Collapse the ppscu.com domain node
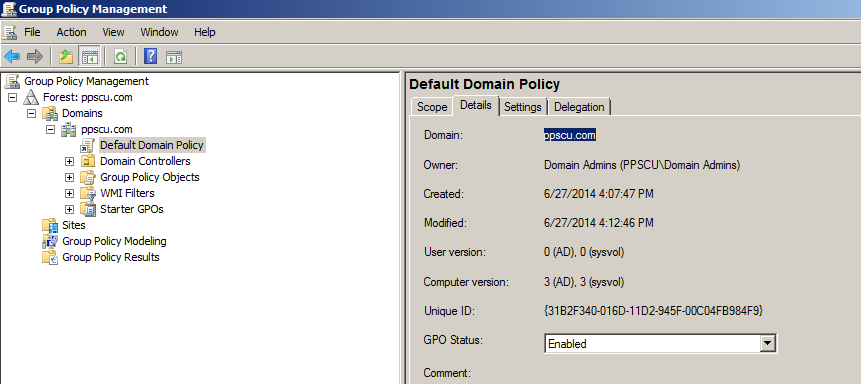861x384 pixels. [x=51, y=129]
